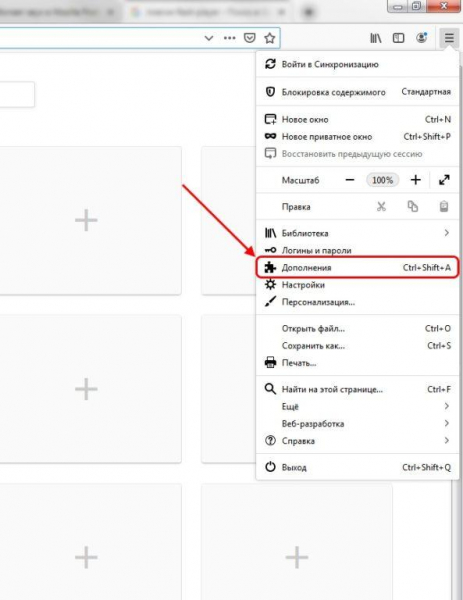The height and width of the screenshot is (600, 463).
Task: Open page actions three-dot menu
Action: click(230, 38)
